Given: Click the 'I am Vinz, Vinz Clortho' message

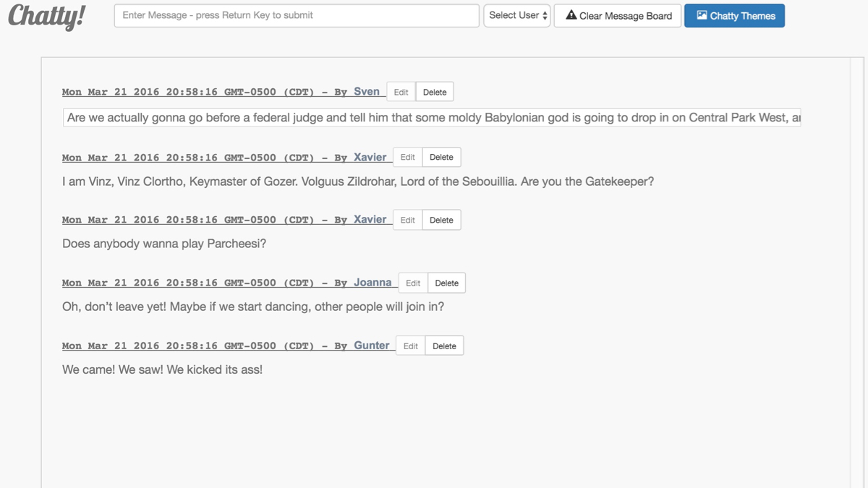Looking at the screenshot, I should pyautogui.click(x=358, y=181).
